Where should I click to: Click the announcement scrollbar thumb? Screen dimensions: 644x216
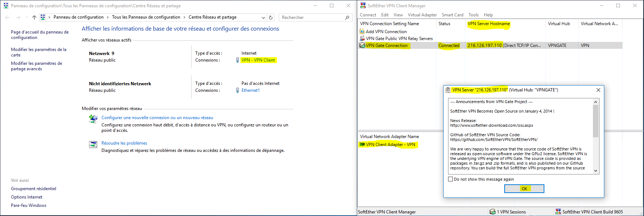pyautogui.click(x=596, y=121)
